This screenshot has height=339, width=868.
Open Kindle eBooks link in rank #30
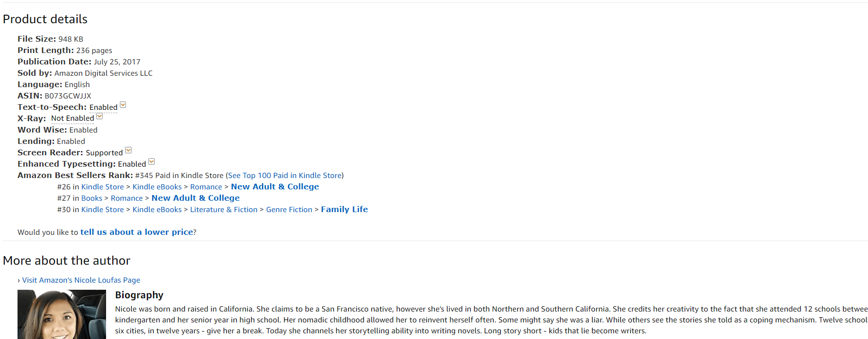(157, 209)
